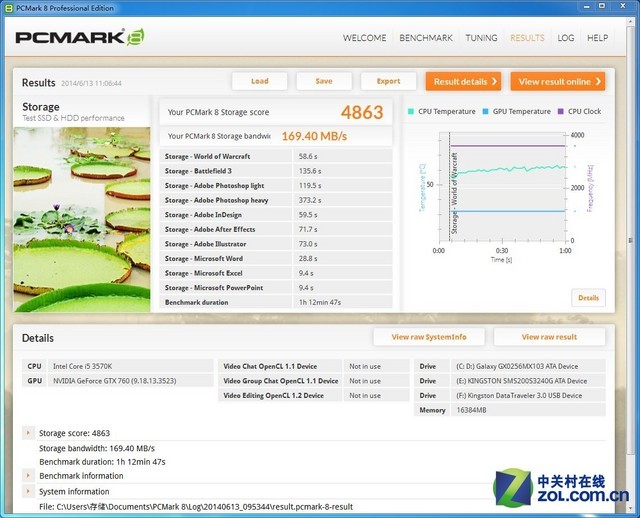This screenshot has height=518, width=640.
Task: Open Result details
Action: click(463, 82)
